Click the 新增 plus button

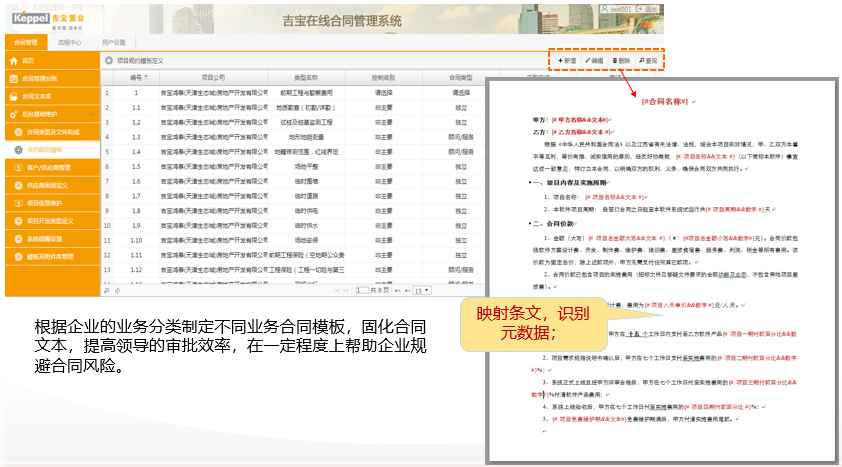567,61
